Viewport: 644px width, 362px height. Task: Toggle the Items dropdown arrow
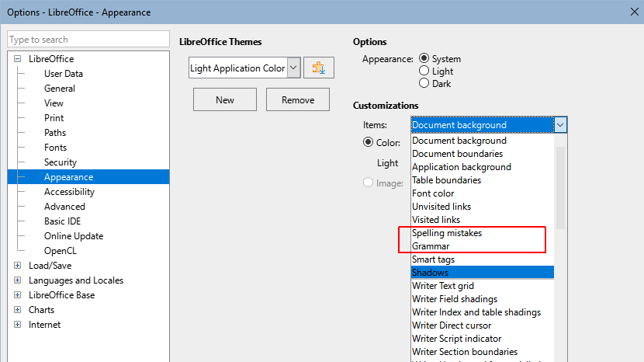560,124
